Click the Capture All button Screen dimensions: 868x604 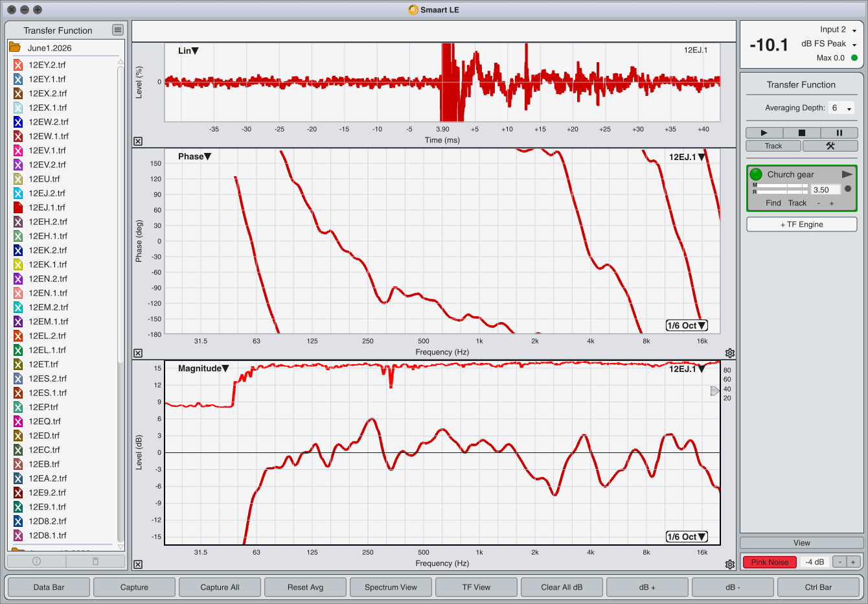pos(220,587)
